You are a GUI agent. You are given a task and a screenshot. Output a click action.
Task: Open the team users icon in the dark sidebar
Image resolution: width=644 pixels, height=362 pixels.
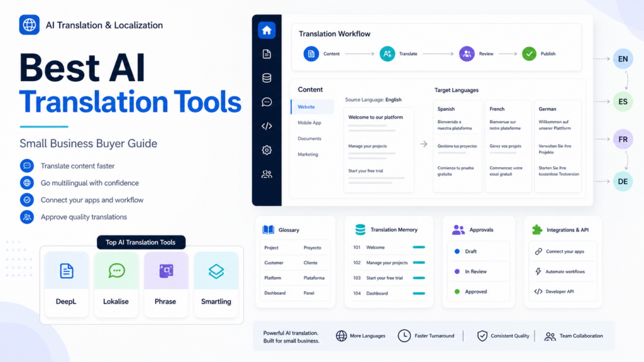click(x=267, y=174)
